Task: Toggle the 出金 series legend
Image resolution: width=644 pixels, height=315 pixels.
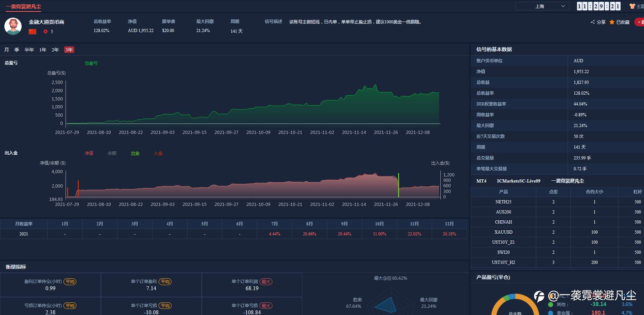Action: click(x=135, y=153)
